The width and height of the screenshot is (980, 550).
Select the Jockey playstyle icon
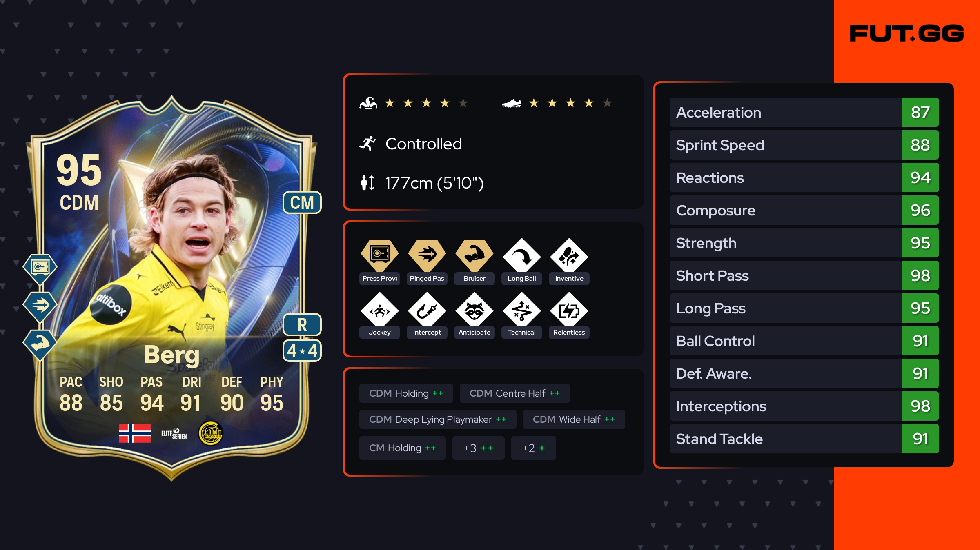(379, 310)
